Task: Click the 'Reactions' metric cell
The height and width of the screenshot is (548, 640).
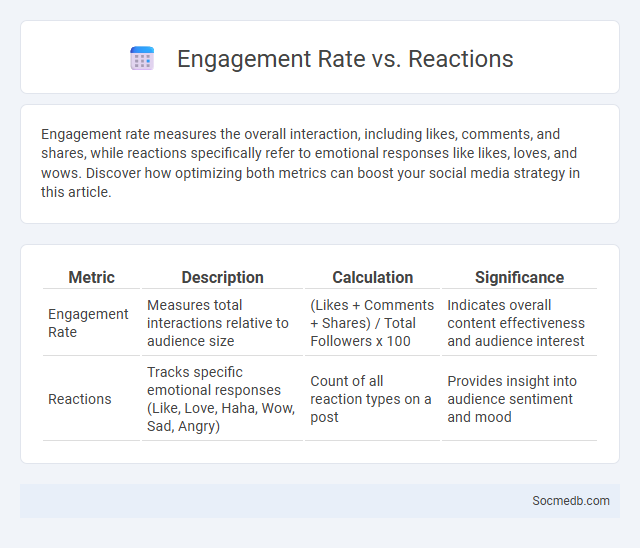Action: 91,399
